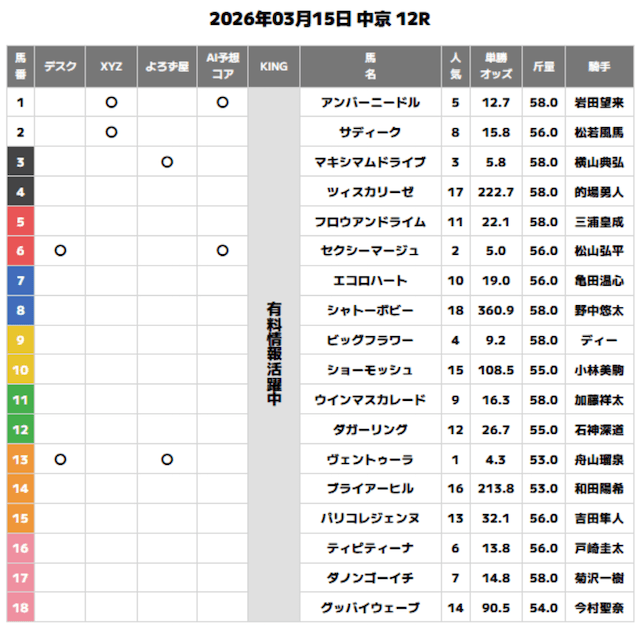Viewport: 640px width, 630px height.
Task: Click the 馬名 column header
Action: pos(370,67)
